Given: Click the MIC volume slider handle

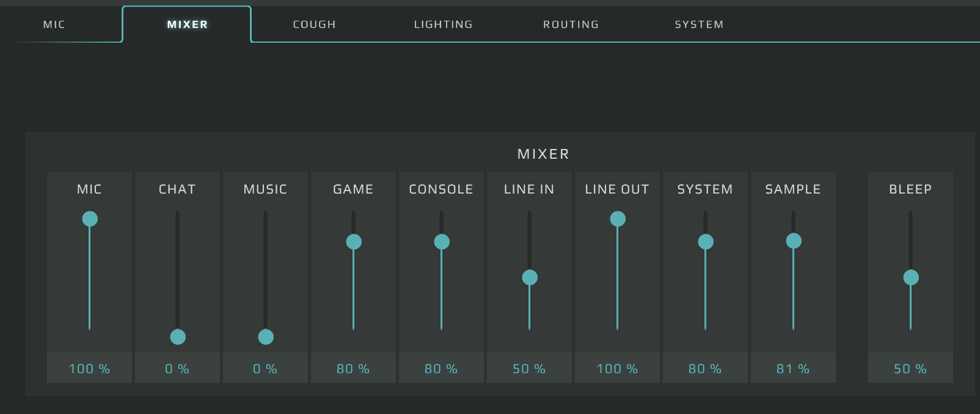Looking at the screenshot, I should tap(90, 219).
